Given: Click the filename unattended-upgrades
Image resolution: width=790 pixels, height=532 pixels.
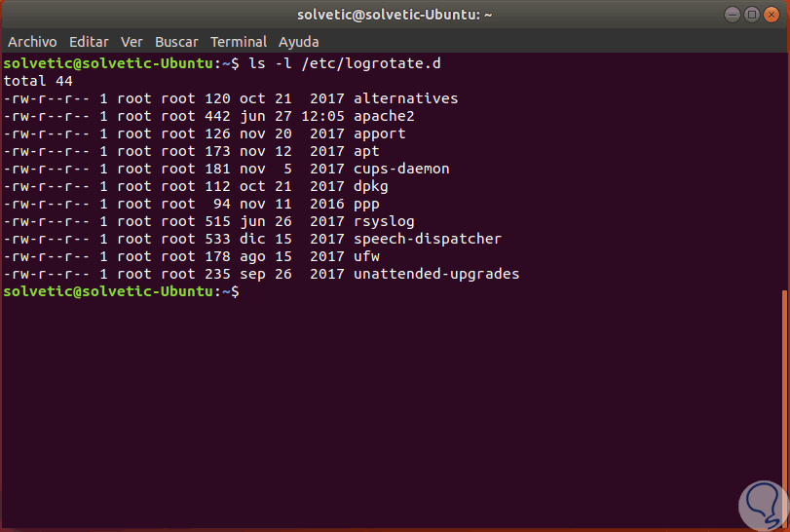Looking at the screenshot, I should pyautogui.click(x=436, y=274).
